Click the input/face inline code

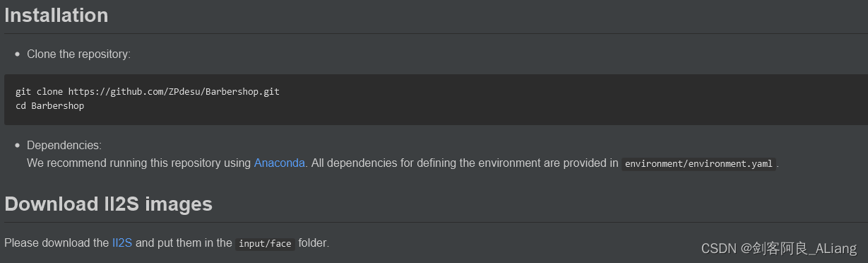(x=265, y=243)
